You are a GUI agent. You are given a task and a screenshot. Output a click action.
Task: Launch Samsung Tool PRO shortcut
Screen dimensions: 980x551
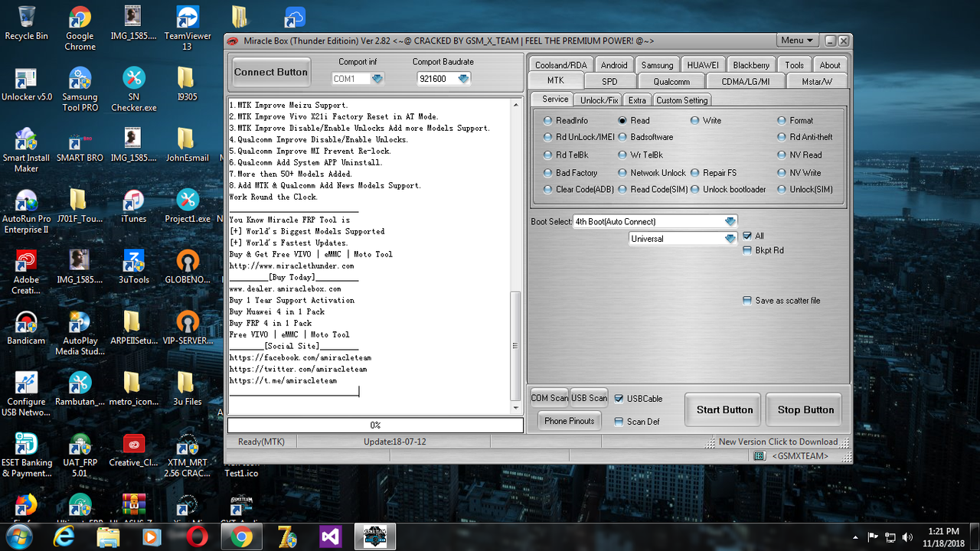coord(80,90)
